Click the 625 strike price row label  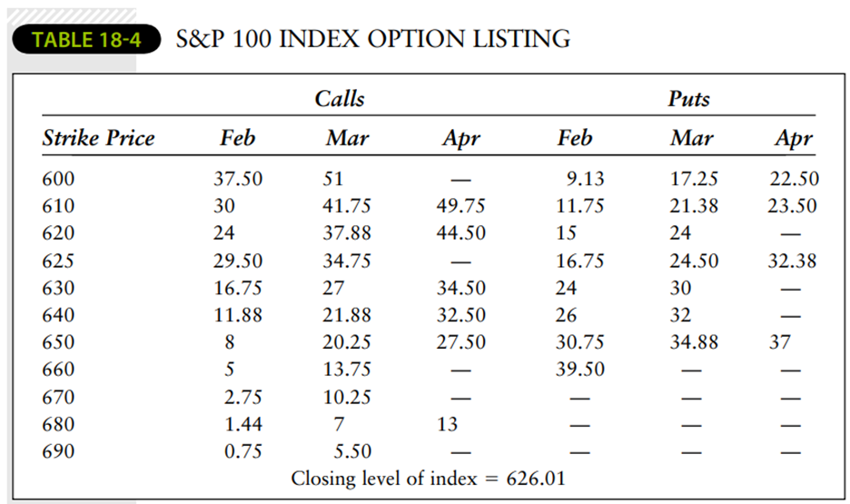point(59,261)
